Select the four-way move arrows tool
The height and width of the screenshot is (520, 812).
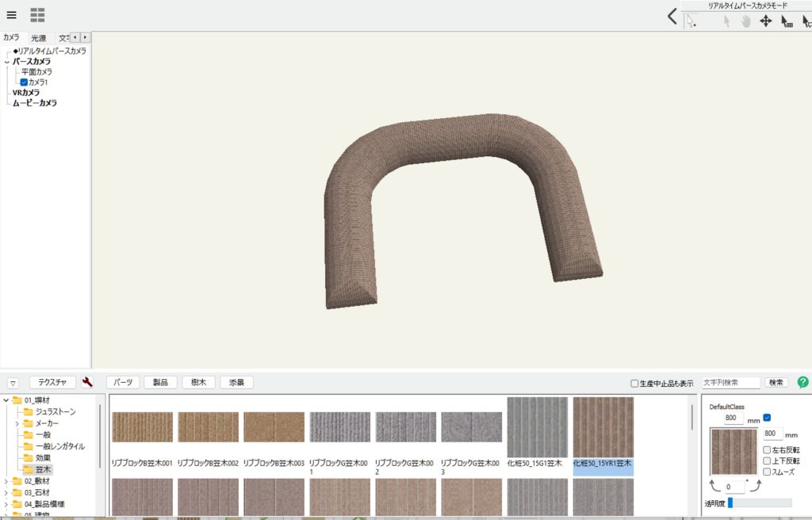(x=765, y=21)
